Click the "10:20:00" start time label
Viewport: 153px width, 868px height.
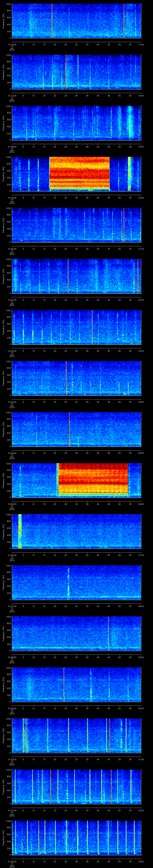tap(12, 249)
